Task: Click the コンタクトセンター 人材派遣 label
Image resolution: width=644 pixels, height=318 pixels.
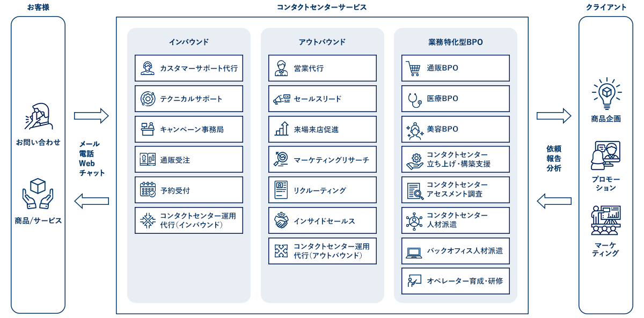Action: [457, 220]
